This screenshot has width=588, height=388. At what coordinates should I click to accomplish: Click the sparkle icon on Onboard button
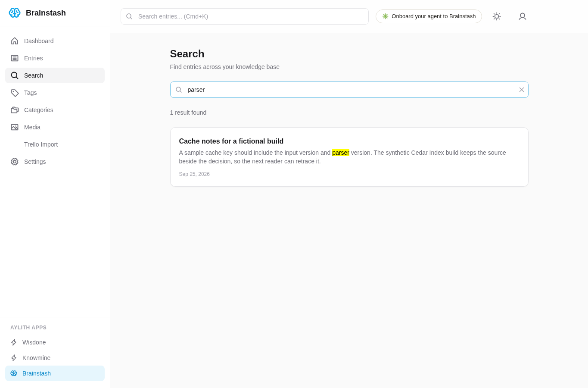click(385, 16)
